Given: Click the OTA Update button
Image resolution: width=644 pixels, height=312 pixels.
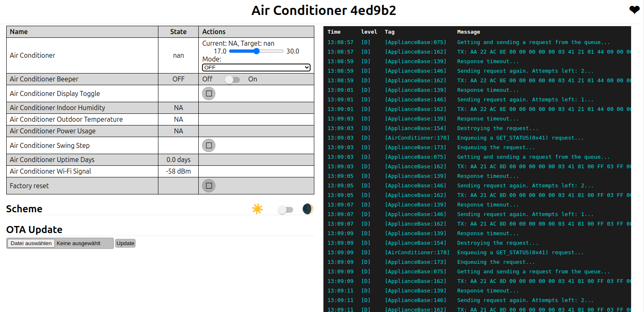Looking at the screenshot, I should [125, 243].
